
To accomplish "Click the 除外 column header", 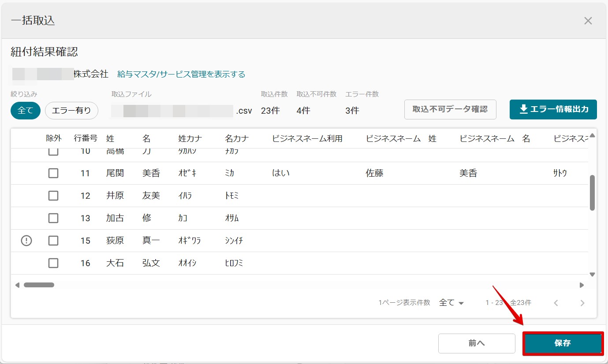I will [54, 138].
